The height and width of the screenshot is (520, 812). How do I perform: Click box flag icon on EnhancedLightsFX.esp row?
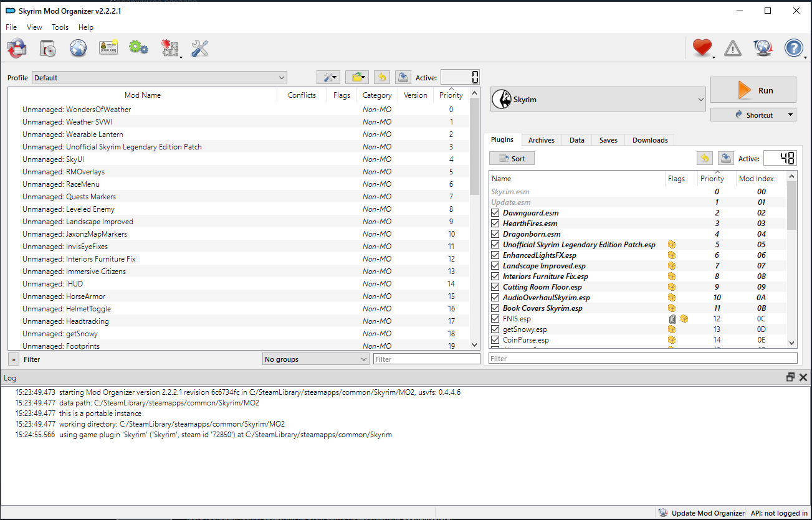coord(672,255)
